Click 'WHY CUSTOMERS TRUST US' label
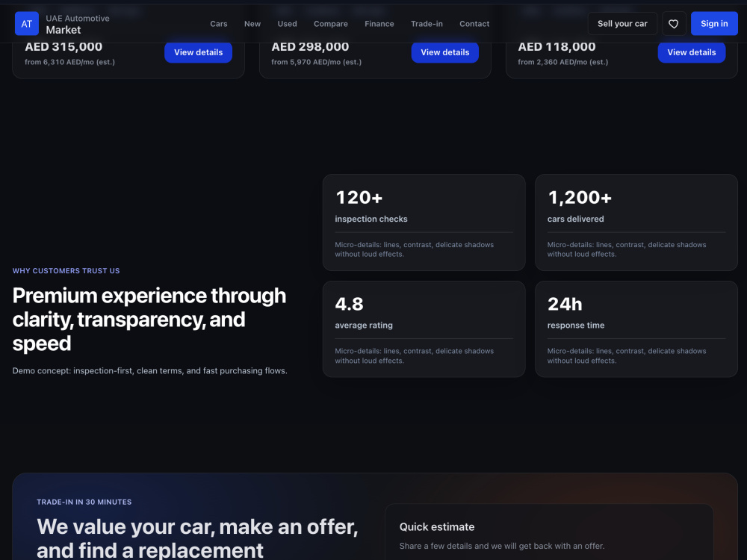Image resolution: width=747 pixels, height=560 pixels. click(x=66, y=271)
